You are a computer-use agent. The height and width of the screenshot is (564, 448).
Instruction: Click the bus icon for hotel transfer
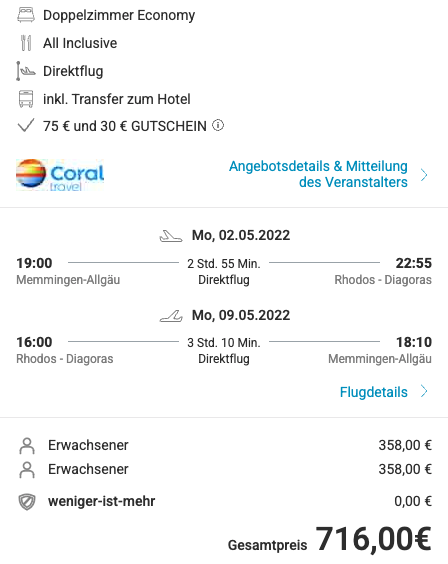pos(26,99)
